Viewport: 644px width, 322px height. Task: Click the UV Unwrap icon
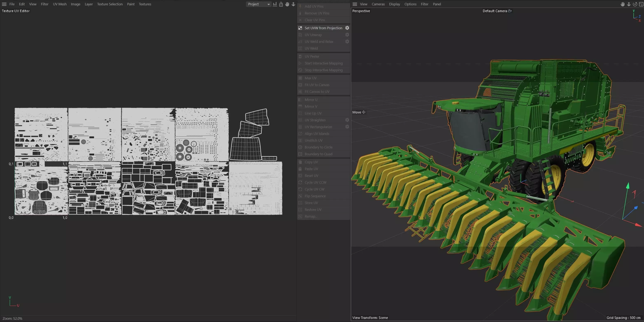(300, 35)
